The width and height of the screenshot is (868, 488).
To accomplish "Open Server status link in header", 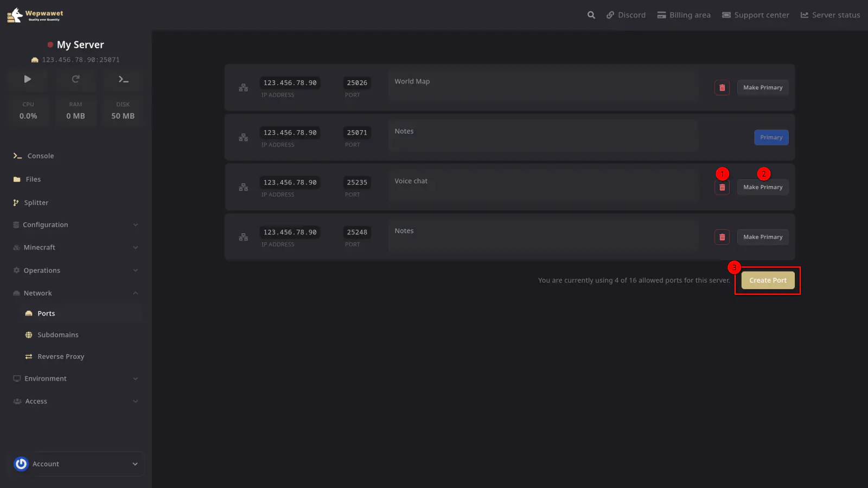I will [x=830, y=15].
